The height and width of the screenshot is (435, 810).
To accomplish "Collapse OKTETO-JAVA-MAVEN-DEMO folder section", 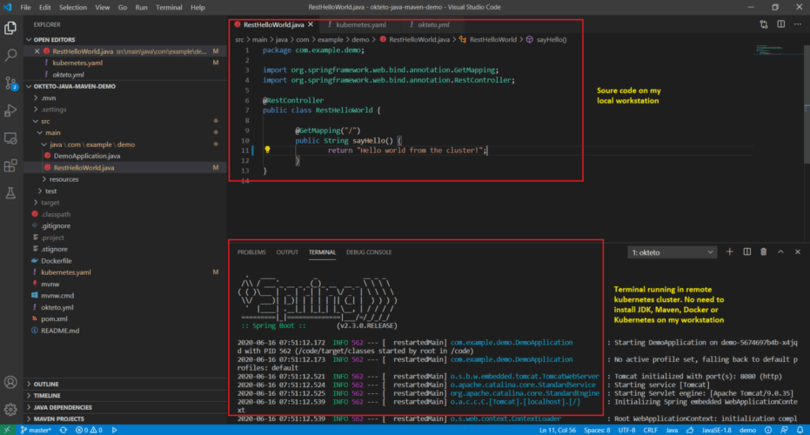I will [x=70, y=86].
